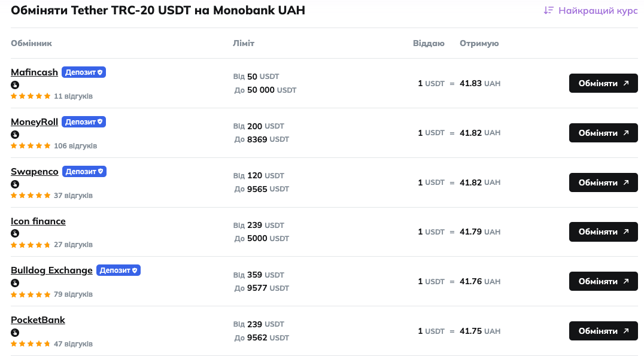Open the Mafincash exchanger link
The image size is (644, 356).
(x=35, y=72)
